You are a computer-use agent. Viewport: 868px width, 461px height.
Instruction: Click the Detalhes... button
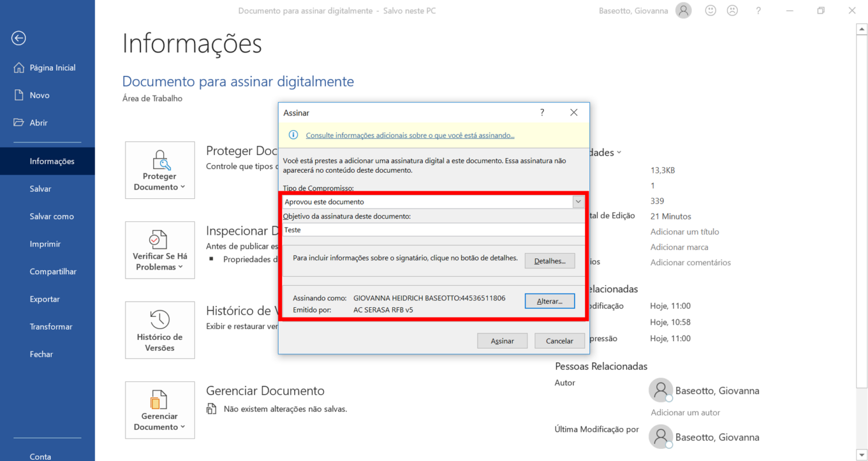pos(549,260)
